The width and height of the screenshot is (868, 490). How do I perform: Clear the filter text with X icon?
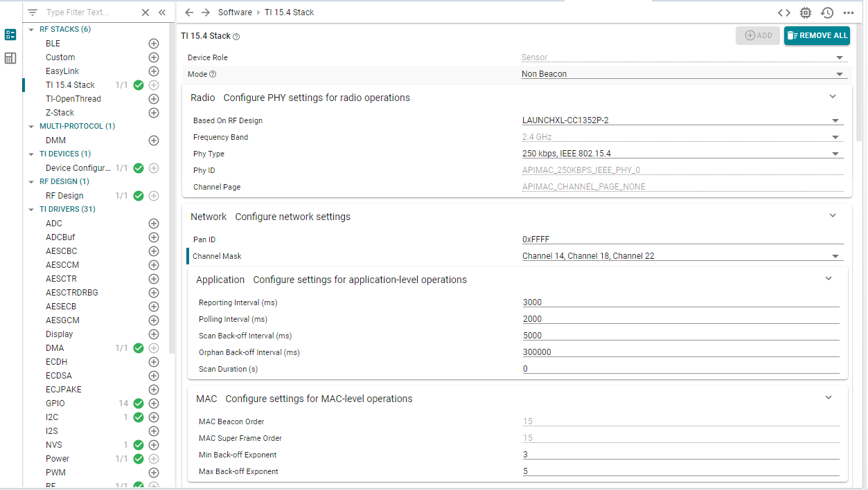(145, 12)
